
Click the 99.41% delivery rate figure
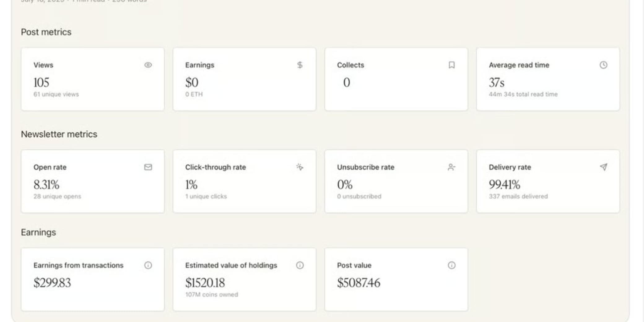pos(504,185)
